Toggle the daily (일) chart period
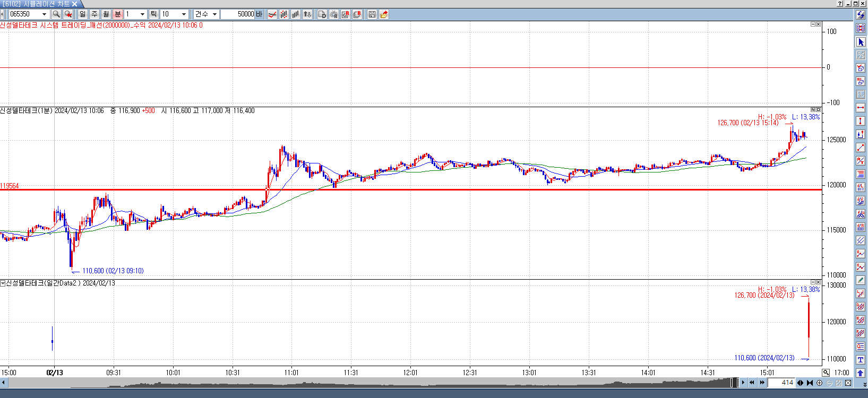 pyautogui.click(x=83, y=14)
